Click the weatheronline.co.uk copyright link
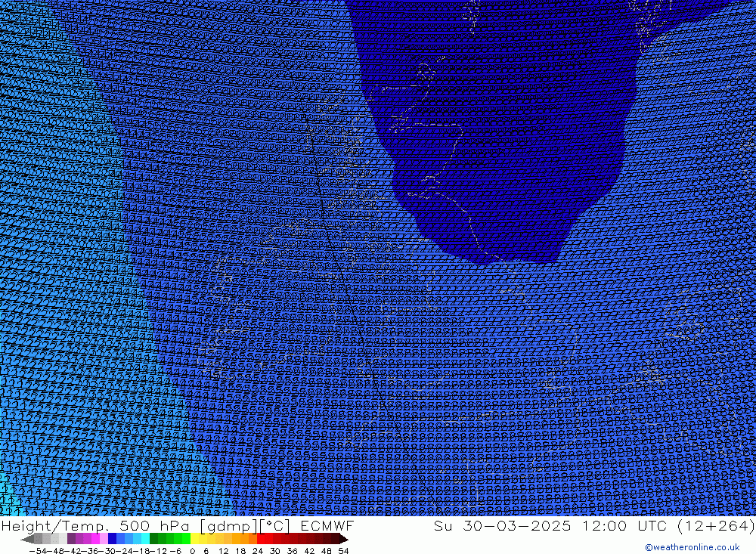Screen dimensions: 756x554 pos(692,547)
